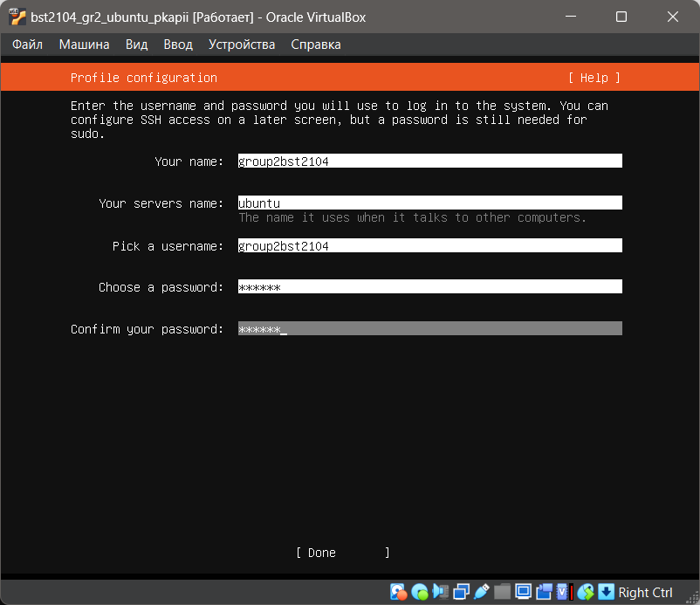Open the Устройства menu
Image resolution: width=700 pixels, height=605 pixels.
(242, 45)
